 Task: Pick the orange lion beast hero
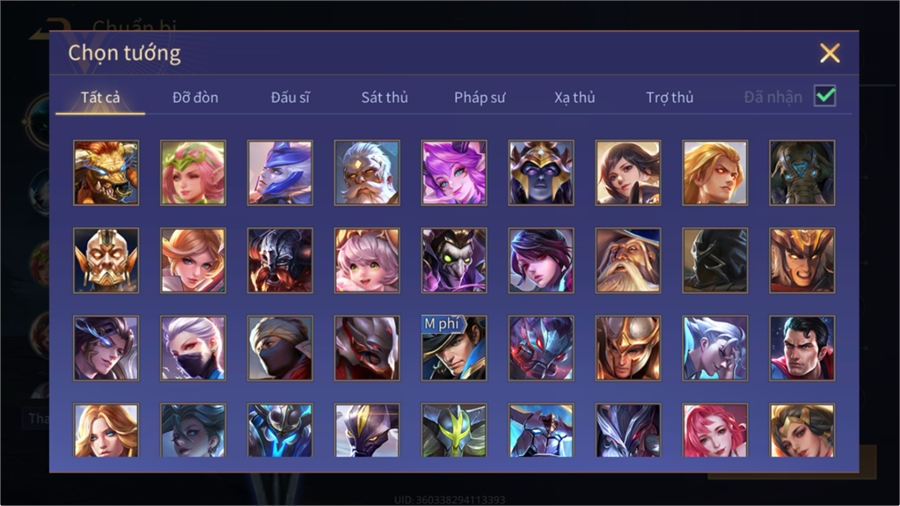click(x=106, y=173)
